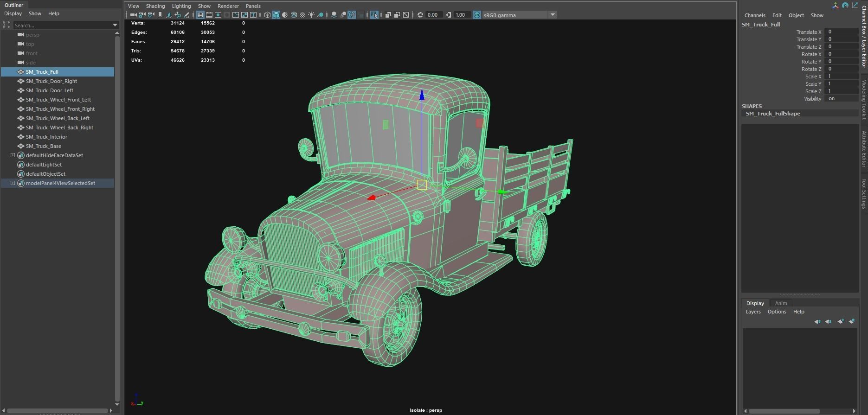This screenshot has width=868, height=415.
Task: Open the Outliner Show menu
Action: point(35,13)
